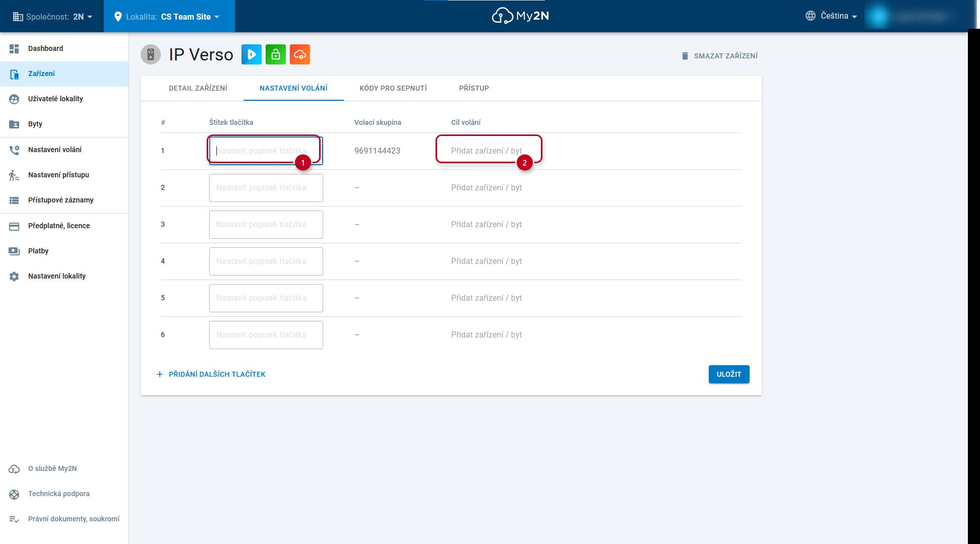Click the blurred user avatar in header

pyautogui.click(x=879, y=16)
